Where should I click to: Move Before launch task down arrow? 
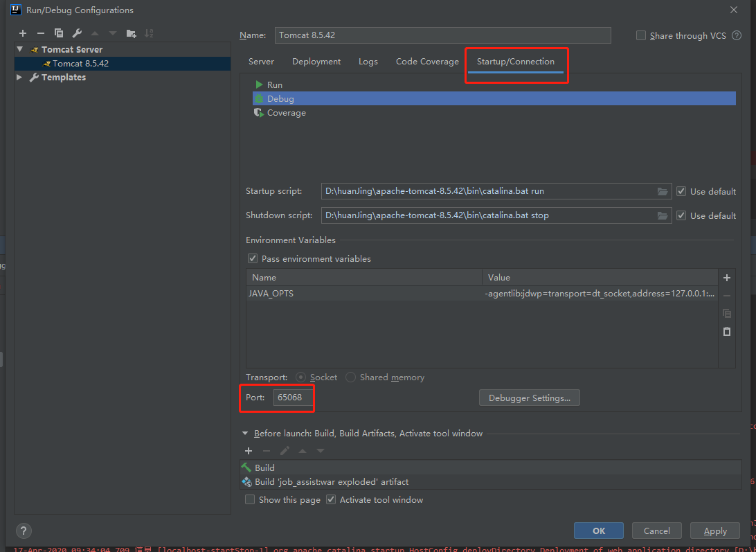click(x=320, y=451)
